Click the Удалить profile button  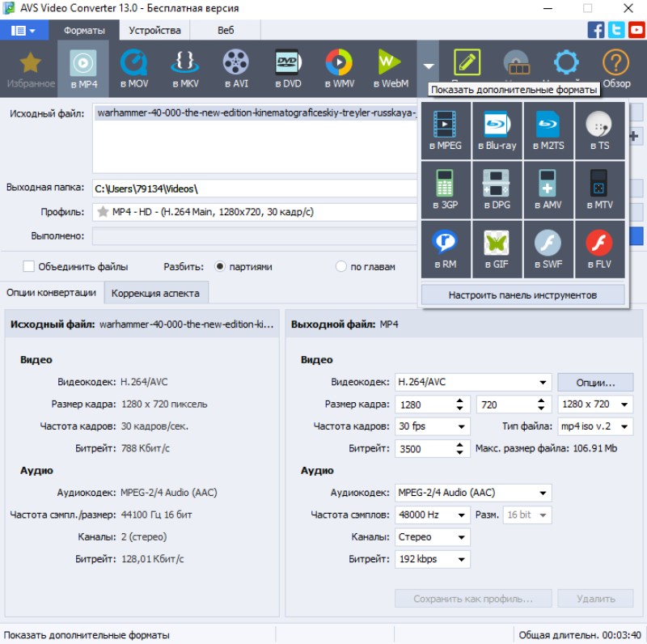595,599
